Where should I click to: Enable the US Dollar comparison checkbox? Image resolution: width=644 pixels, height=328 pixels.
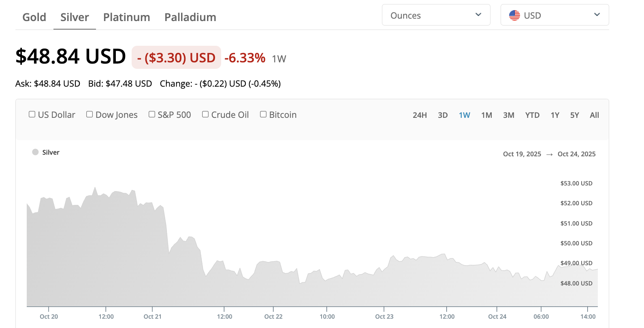click(x=32, y=115)
